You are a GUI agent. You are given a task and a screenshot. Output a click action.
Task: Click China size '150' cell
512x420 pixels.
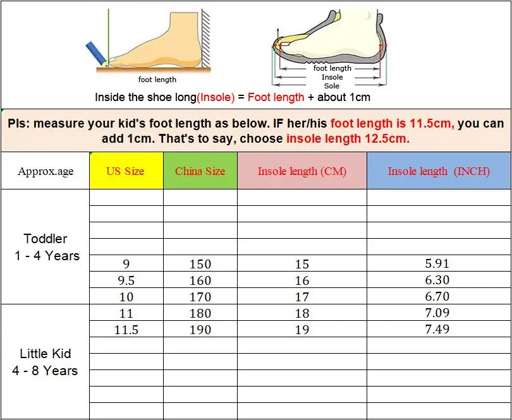[200, 263]
